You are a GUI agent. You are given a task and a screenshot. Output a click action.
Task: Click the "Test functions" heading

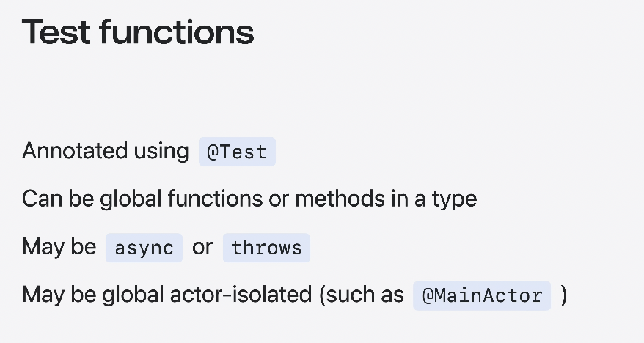pos(138,32)
